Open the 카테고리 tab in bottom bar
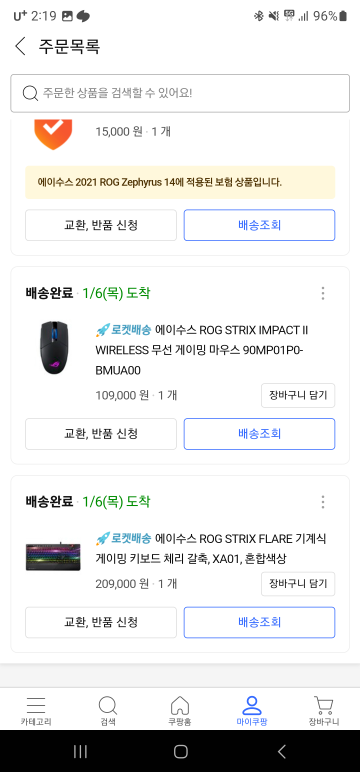The image size is (360, 772). 36,712
